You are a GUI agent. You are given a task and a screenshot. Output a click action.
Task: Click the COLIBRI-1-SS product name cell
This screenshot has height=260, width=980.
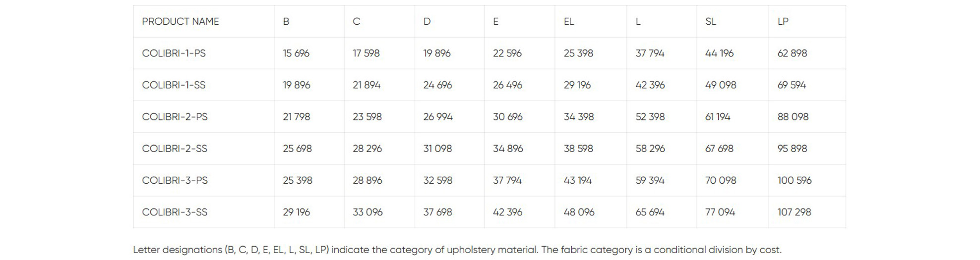(174, 85)
